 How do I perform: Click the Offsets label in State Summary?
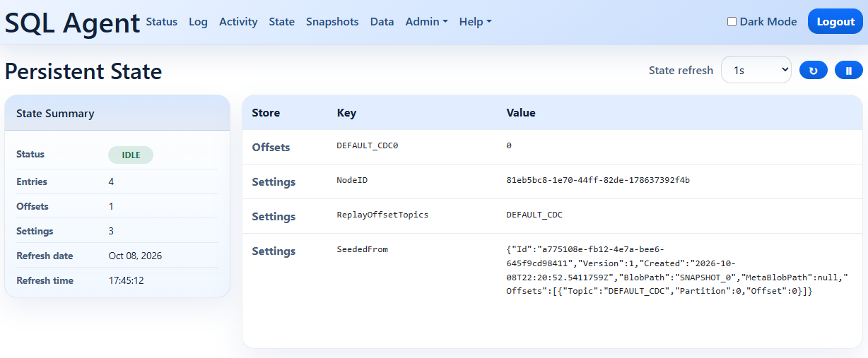(x=33, y=206)
